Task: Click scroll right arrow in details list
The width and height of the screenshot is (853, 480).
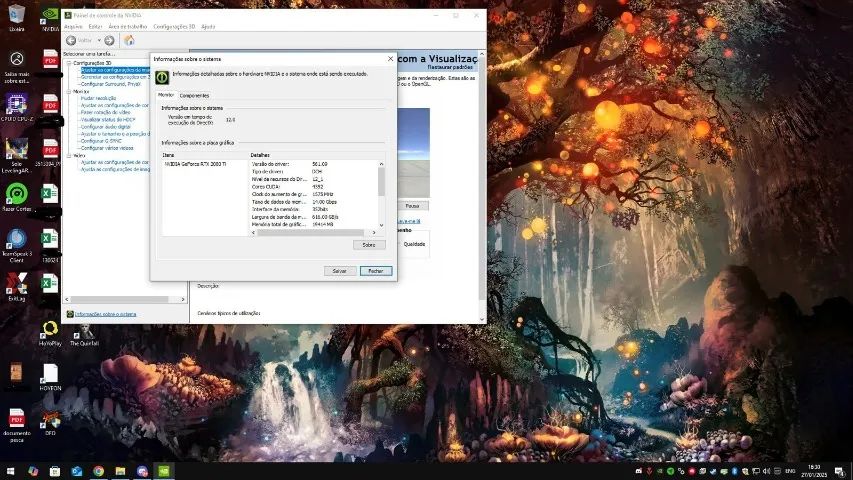Action: pyautogui.click(x=374, y=233)
